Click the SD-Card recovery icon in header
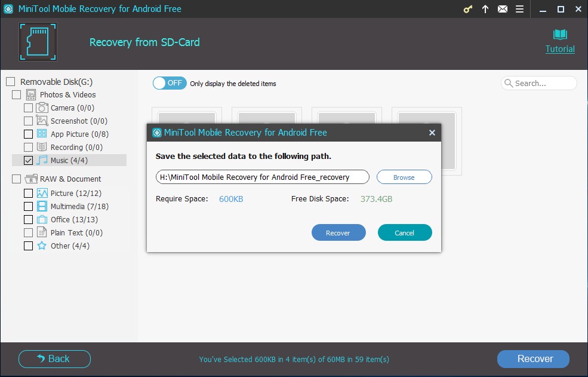Screen dimensions: 588x377 pos(38,42)
